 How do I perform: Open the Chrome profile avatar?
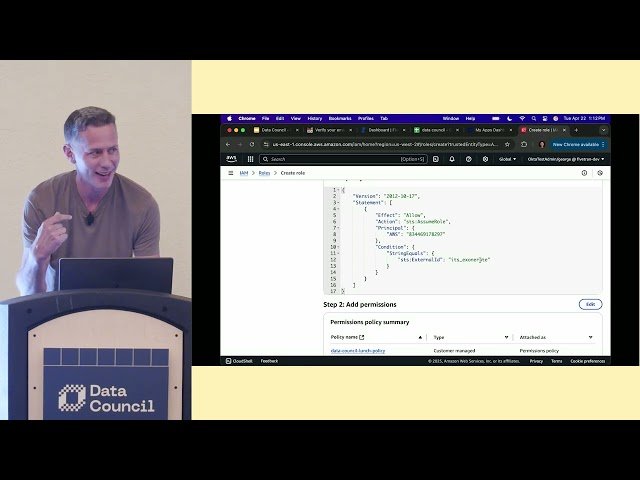(542, 144)
